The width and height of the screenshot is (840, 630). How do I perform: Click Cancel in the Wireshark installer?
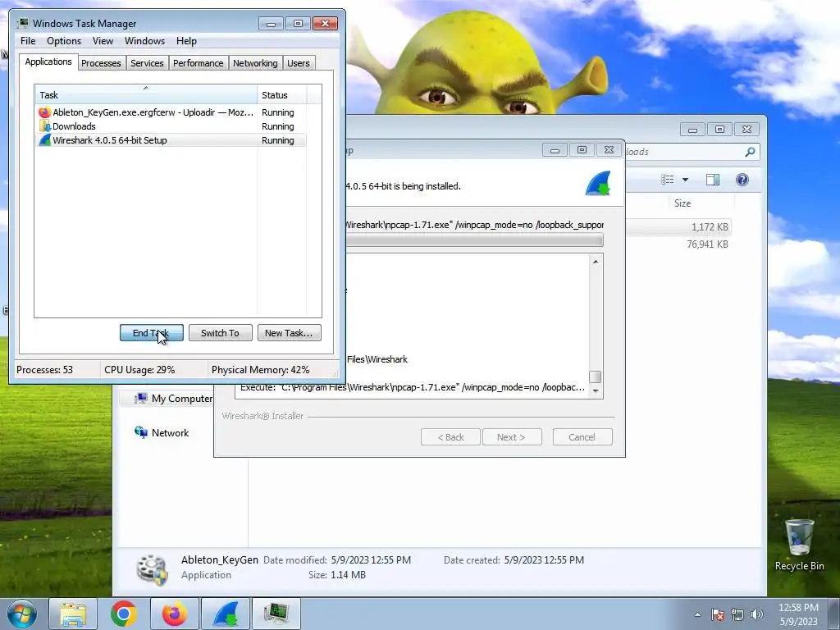tap(582, 437)
